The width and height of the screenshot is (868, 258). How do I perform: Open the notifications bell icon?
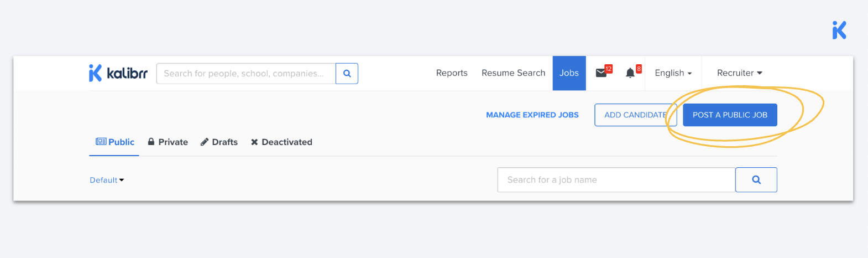(x=630, y=73)
